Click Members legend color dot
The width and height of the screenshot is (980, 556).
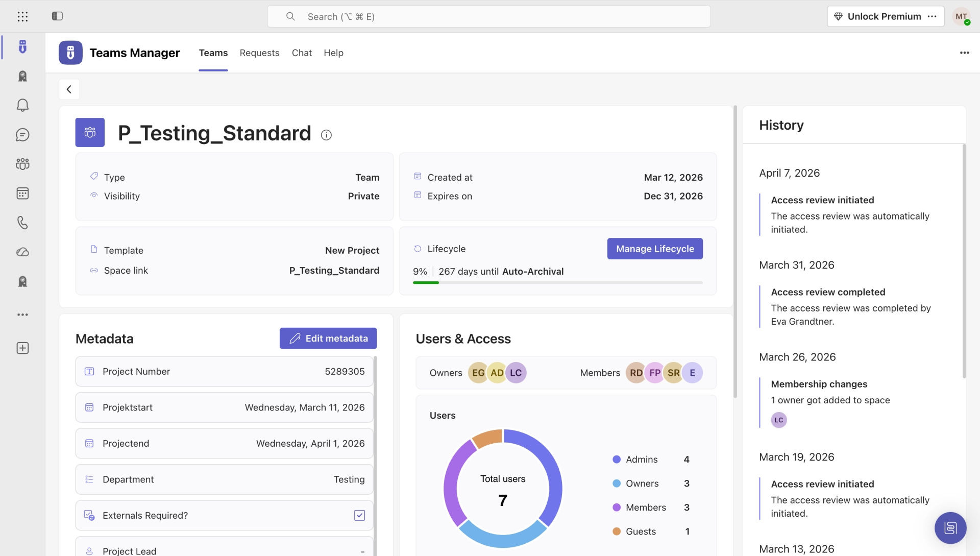point(617,507)
